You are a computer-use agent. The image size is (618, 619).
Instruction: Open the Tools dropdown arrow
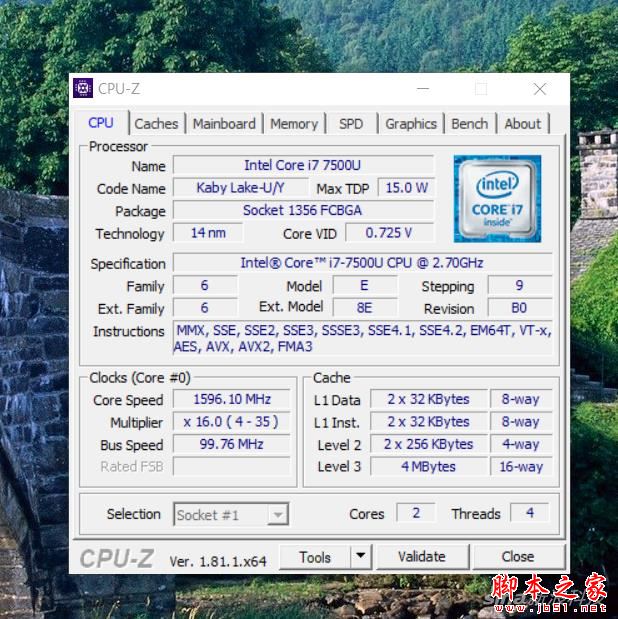pos(360,557)
